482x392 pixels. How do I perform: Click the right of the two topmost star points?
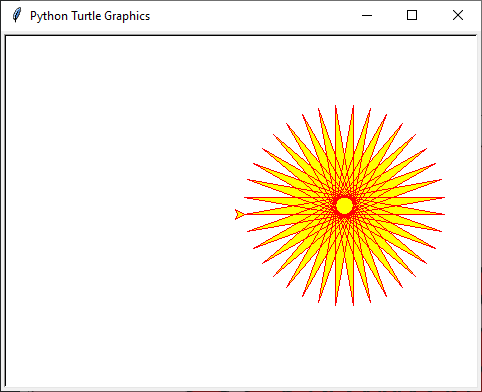353,107
